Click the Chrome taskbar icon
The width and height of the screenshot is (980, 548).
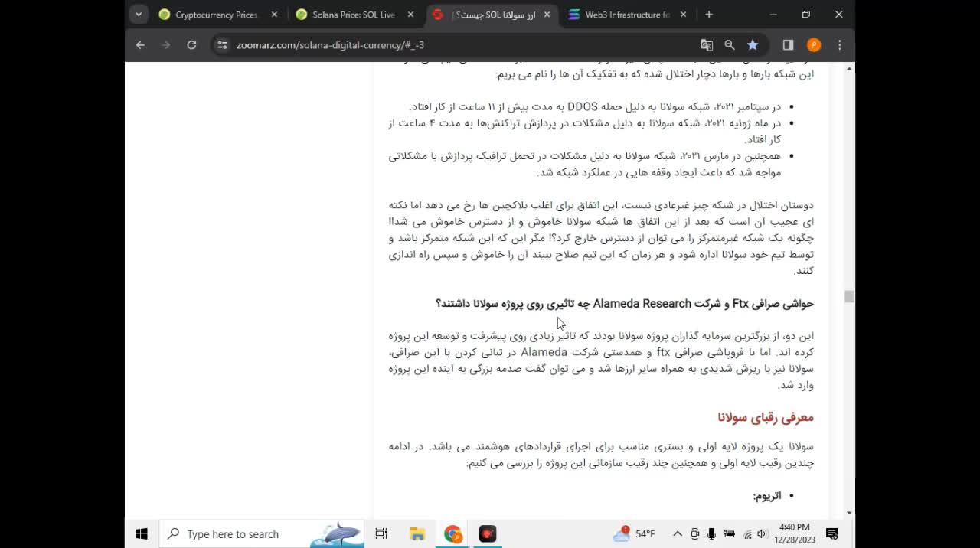pyautogui.click(x=452, y=533)
